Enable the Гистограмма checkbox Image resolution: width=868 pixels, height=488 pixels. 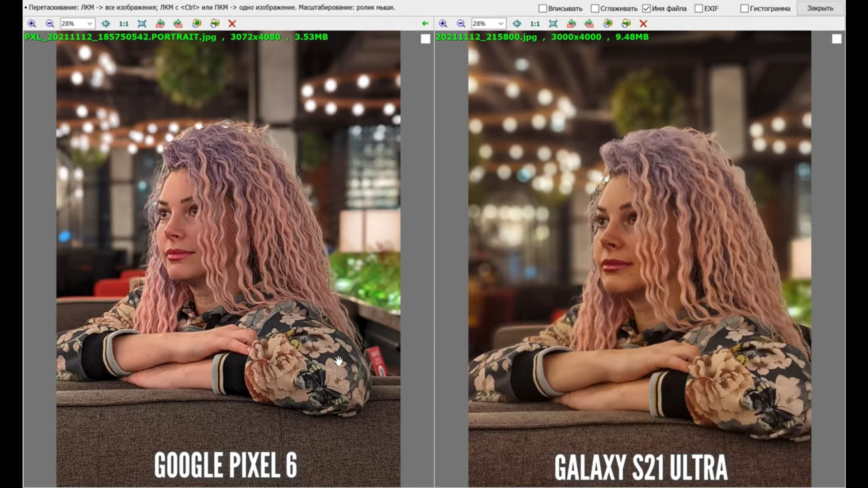745,9
